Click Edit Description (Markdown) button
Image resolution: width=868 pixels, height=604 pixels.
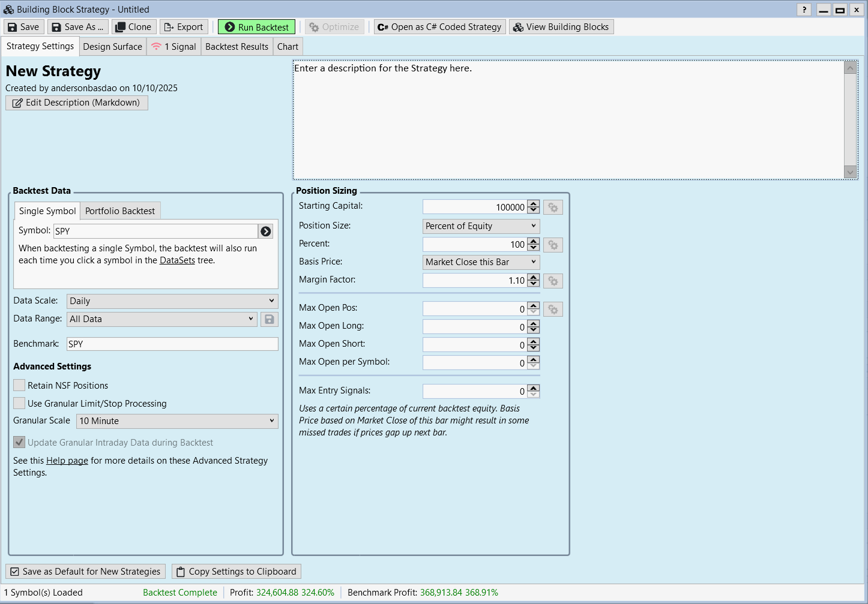[77, 103]
